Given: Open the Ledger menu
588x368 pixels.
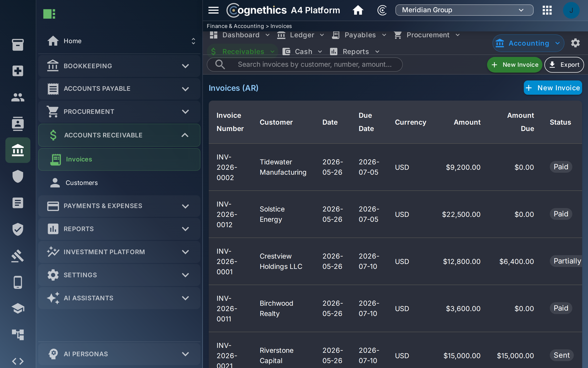Looking at the screenshot, I should pos(301,35).
